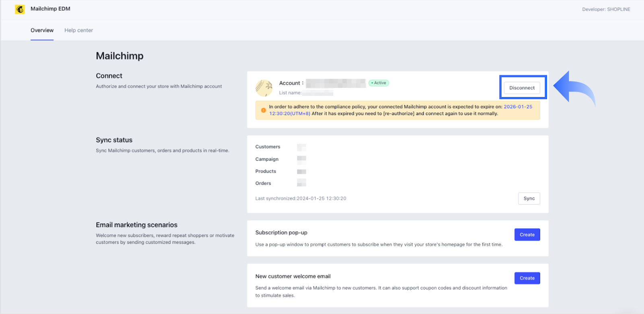
Task: Click the Mailchimp EDM app title
Action: [x=50, y=9]
